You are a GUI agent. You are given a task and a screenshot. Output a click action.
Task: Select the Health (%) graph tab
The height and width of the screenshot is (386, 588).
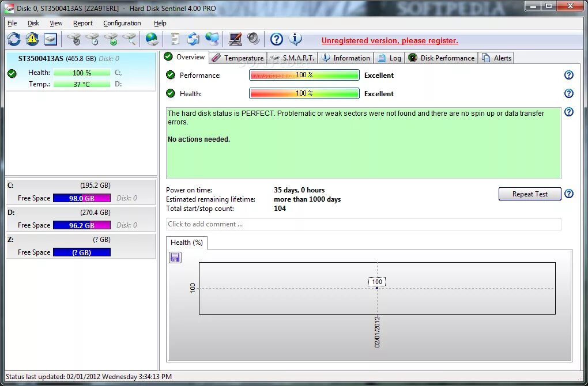(x=186, y=243)
